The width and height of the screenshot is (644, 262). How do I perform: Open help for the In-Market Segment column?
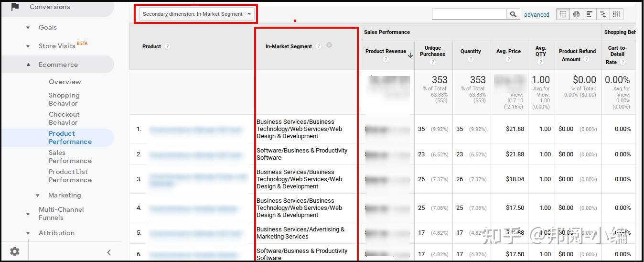(x=319, y=46)
